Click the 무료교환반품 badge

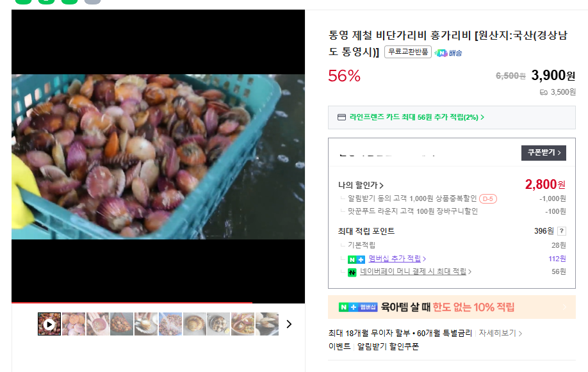(408, 52)
